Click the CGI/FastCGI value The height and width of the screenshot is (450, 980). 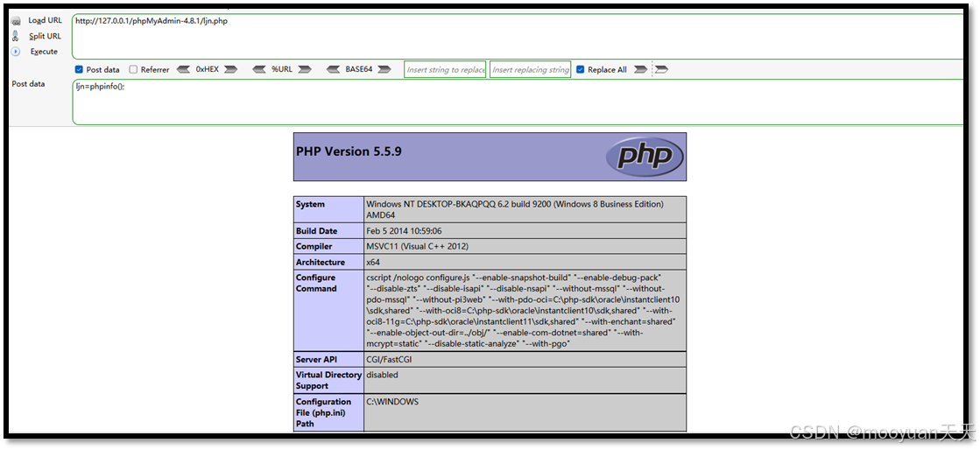pos(389,359)
